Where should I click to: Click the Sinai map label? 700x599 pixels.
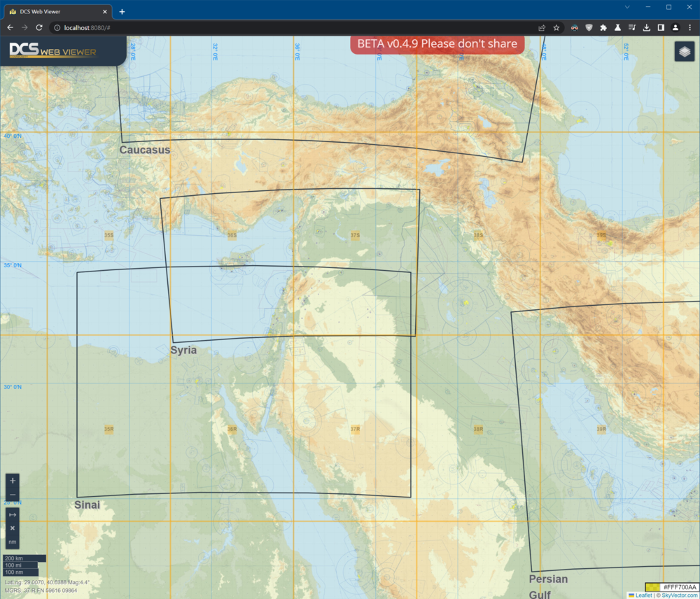87,505
